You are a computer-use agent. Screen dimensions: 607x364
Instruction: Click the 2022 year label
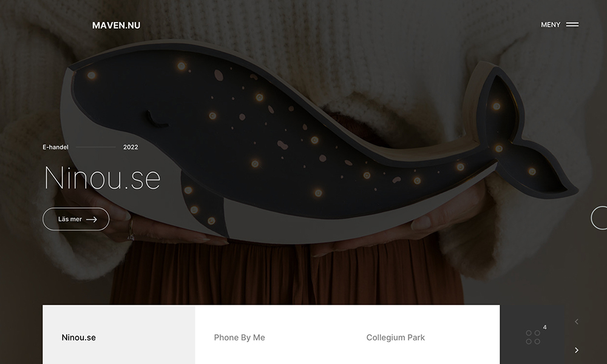click(x=131, y=147)
